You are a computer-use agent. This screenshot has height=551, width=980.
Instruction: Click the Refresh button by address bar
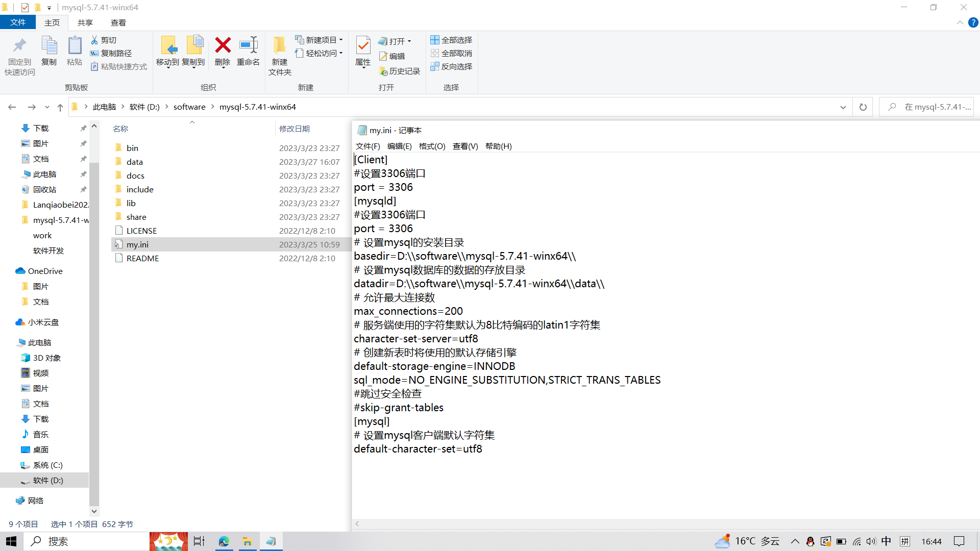pyautogui.click(x=863, y=107)
